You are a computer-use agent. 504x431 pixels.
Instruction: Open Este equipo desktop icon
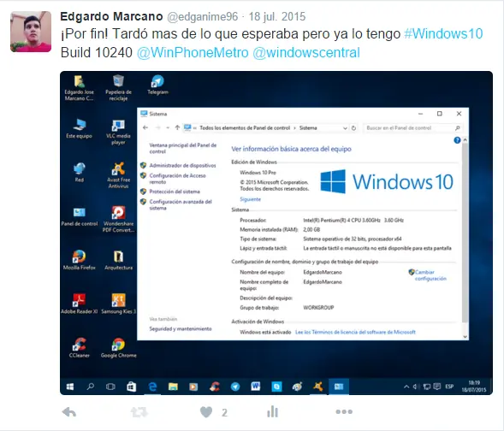pyautogui.click(x=79, y=128)
